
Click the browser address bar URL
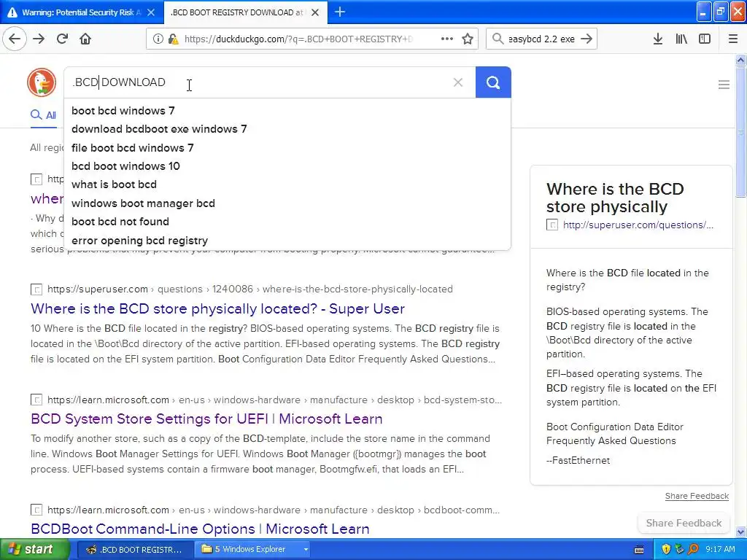tap(298, 39)
